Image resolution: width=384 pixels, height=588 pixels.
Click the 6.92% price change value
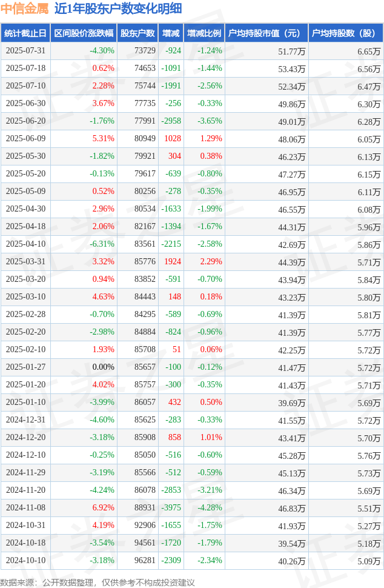click(x=103, y=508)
